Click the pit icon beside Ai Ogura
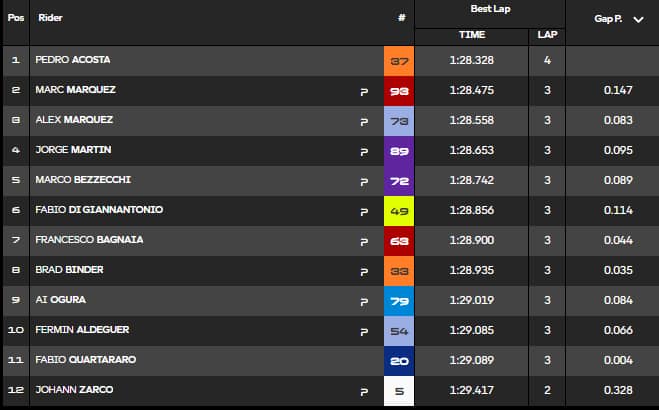The height and width of the screenshot is (410, 659). pos(364,302)
